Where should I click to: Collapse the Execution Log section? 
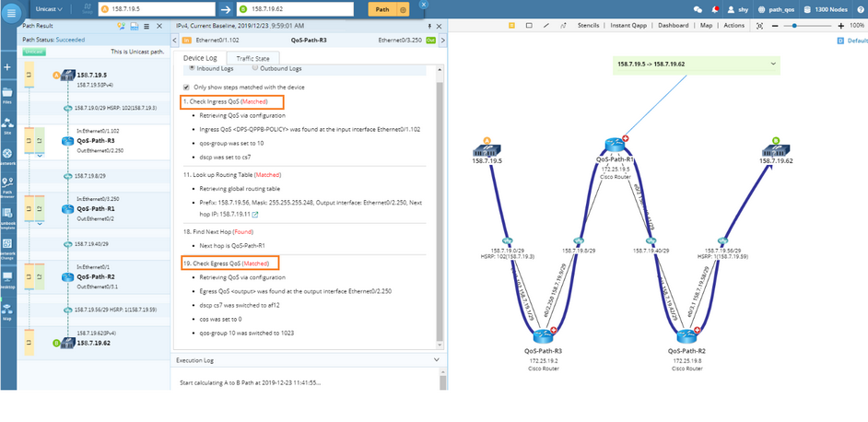[x=436, y=360]
